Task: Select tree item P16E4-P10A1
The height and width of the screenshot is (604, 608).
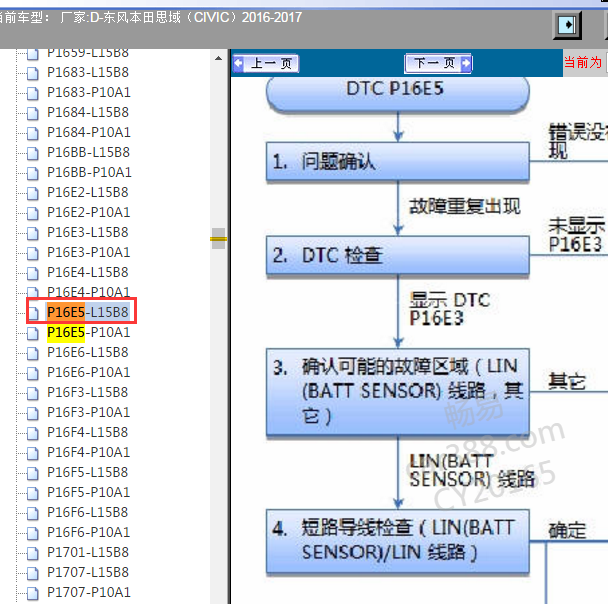Action: pyautogui.click(x=89, y=292)
